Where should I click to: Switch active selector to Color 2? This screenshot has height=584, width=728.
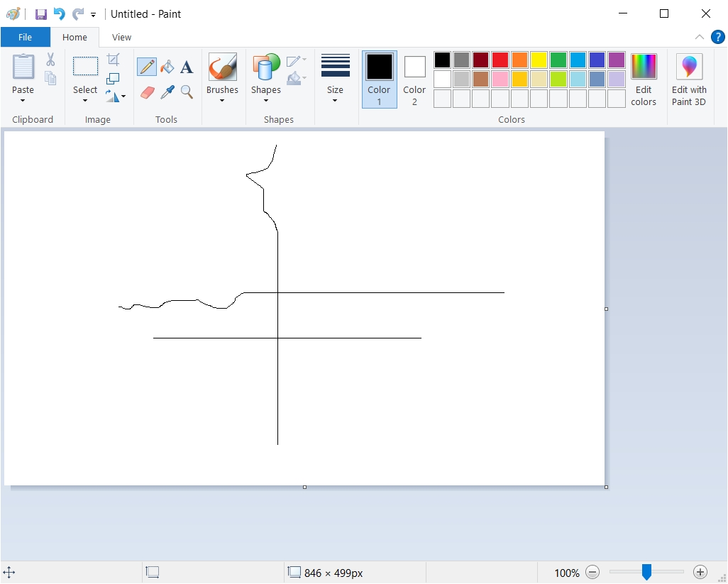tap(414, 79)
